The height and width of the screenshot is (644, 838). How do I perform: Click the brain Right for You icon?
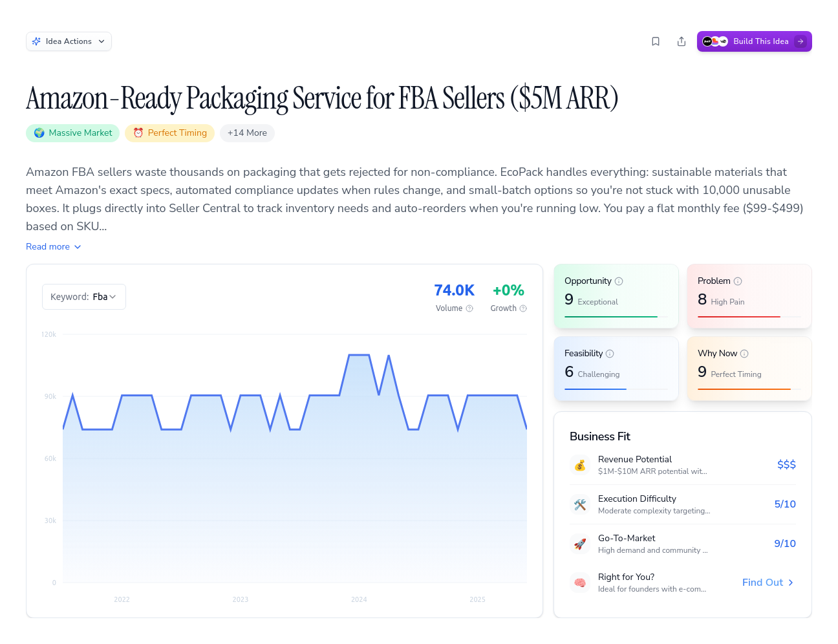[x=580, y=583]
